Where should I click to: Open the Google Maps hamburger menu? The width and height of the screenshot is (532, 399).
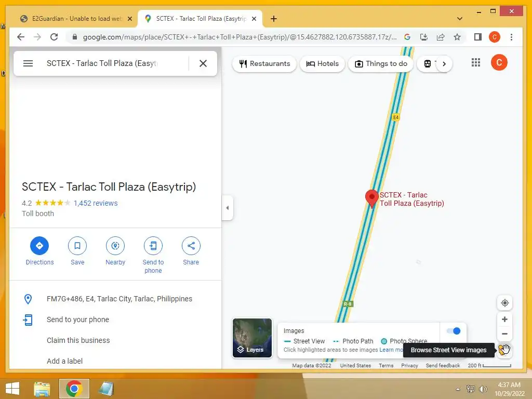28,63
